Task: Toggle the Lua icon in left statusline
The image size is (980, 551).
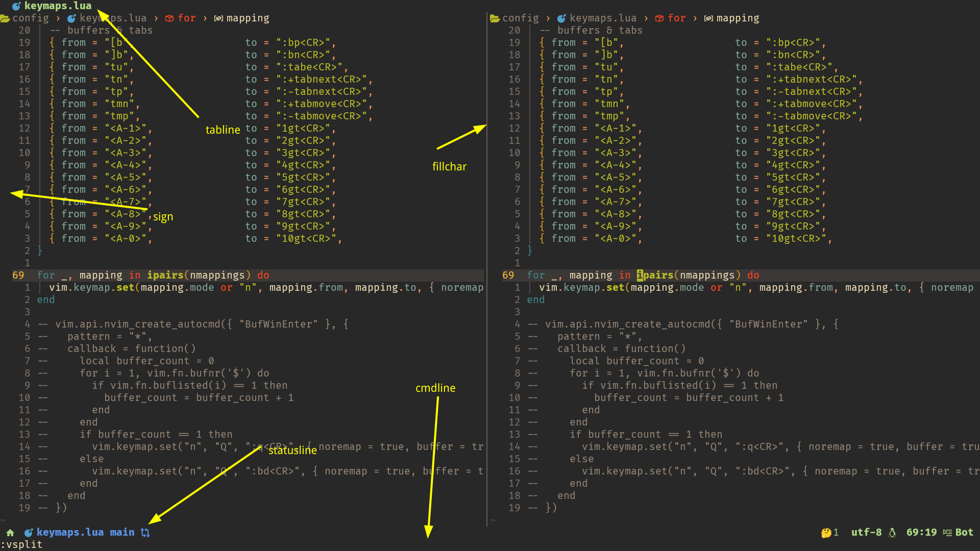Action: 28,532
